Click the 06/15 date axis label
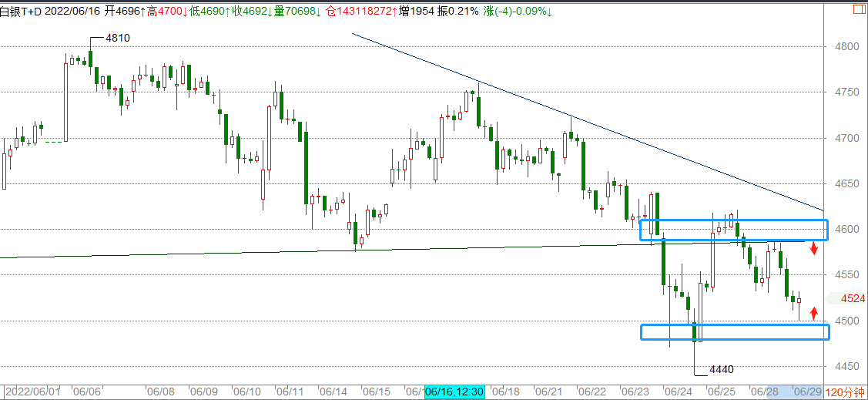The image size is (868, 400). 377,392
